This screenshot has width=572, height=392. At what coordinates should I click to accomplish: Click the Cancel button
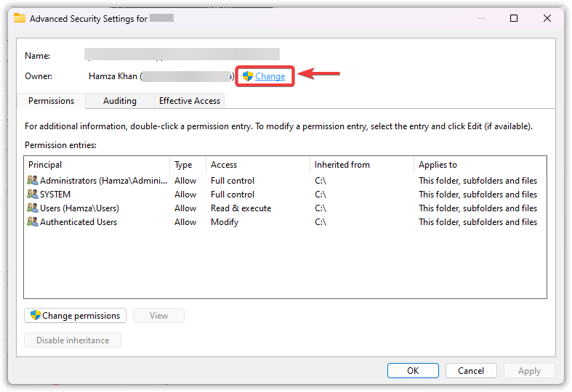click(471, 371)
